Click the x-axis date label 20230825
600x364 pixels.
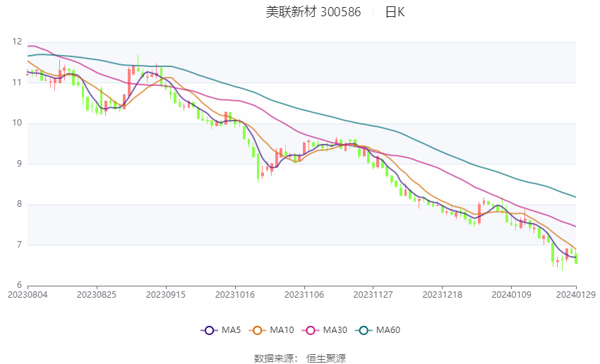tap(97, 295)
